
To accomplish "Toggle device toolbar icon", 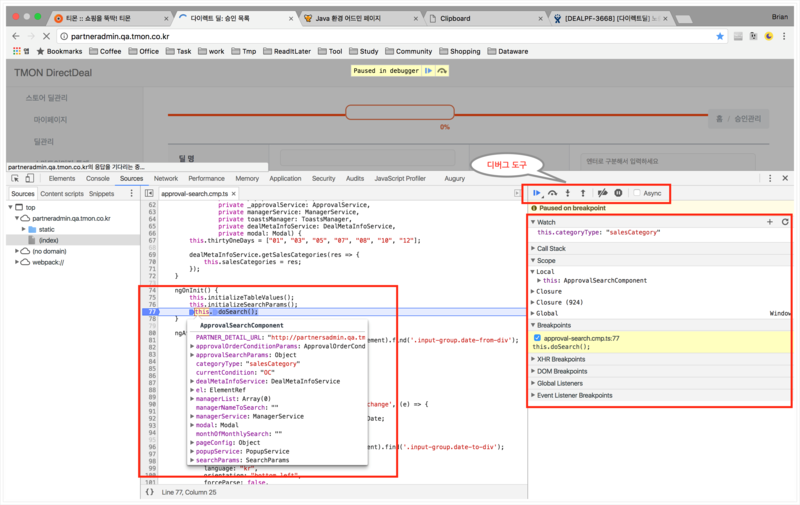I will click(x=30, y=179).
